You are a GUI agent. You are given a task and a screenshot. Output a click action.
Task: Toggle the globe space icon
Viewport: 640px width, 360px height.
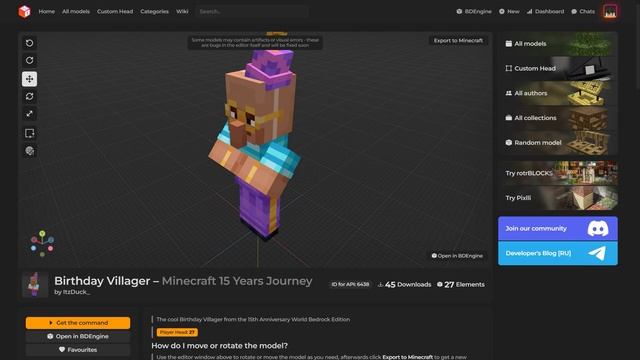pos(29,151)
